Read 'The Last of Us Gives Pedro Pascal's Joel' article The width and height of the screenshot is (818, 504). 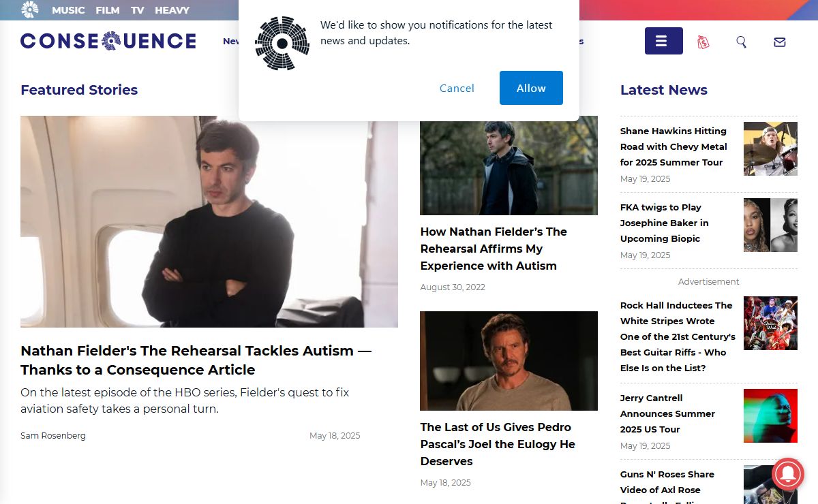(x=498, y=444)
